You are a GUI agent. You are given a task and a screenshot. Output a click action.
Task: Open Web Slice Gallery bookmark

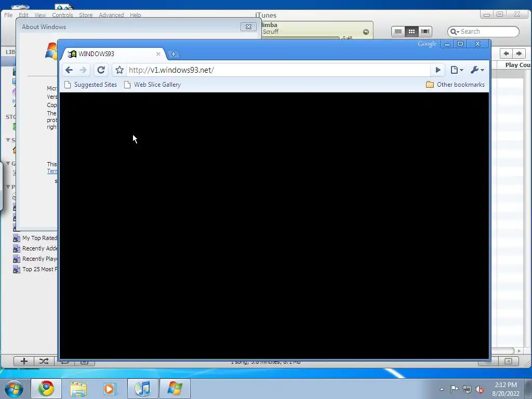tap(152, 85)
